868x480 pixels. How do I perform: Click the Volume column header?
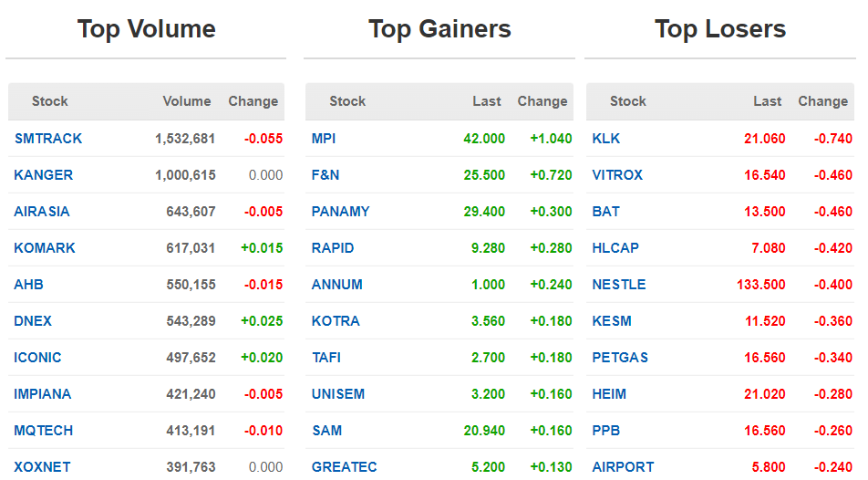click(x=187, y=101)
